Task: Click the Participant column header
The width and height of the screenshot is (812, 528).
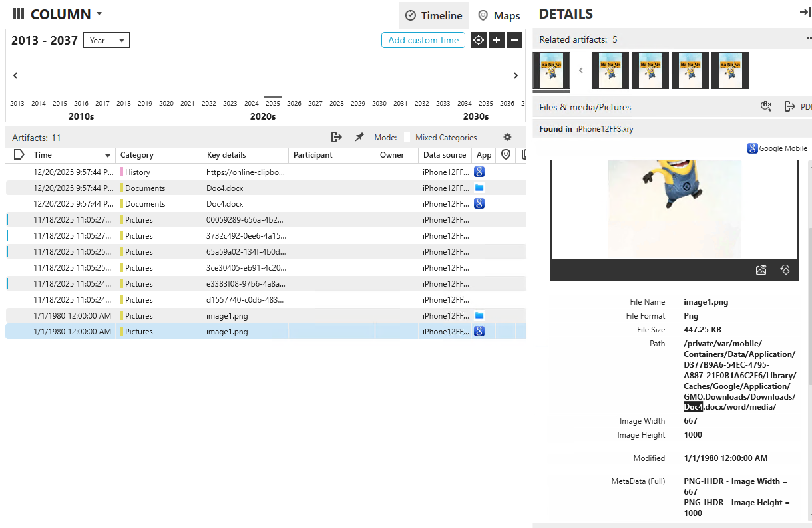Action: pos(331,154)
